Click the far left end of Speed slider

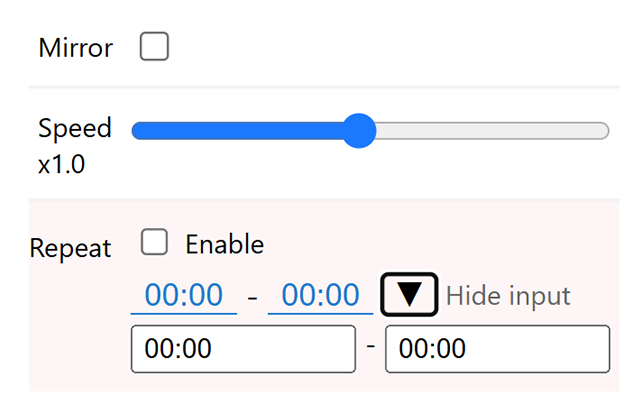click(x=136, y=131)
